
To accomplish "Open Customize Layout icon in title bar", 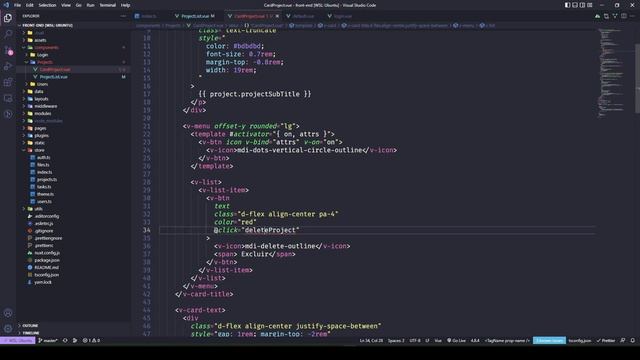I will click(x=590, y=5).
